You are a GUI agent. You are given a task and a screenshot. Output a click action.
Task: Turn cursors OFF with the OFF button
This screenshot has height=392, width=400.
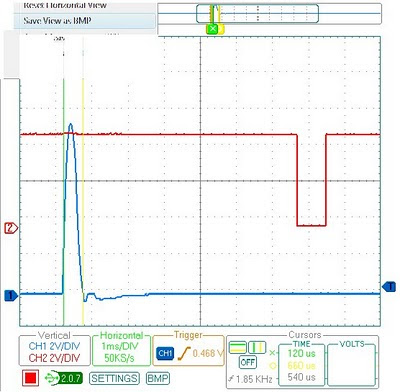pyautogui.click(x=248, y=362)
